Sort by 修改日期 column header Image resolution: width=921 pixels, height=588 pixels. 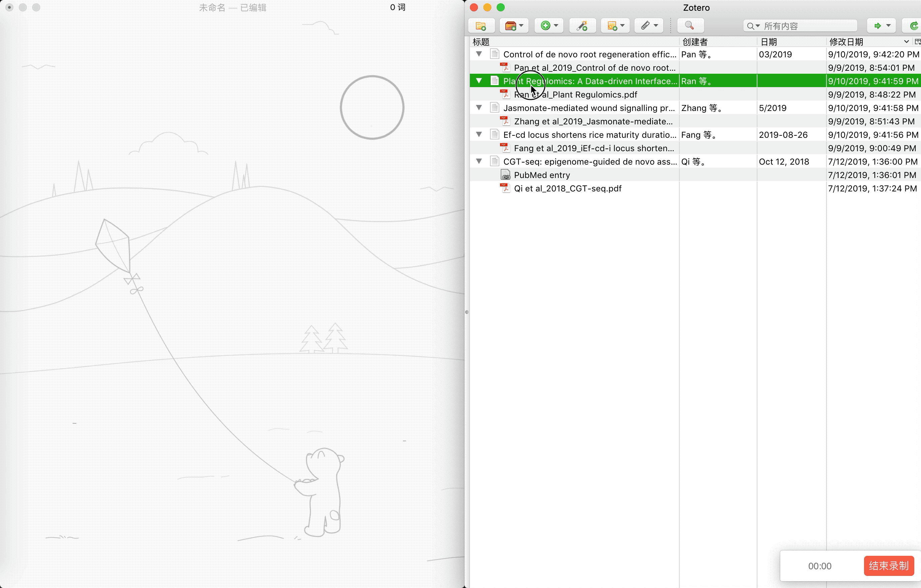(x=846, y=42)
